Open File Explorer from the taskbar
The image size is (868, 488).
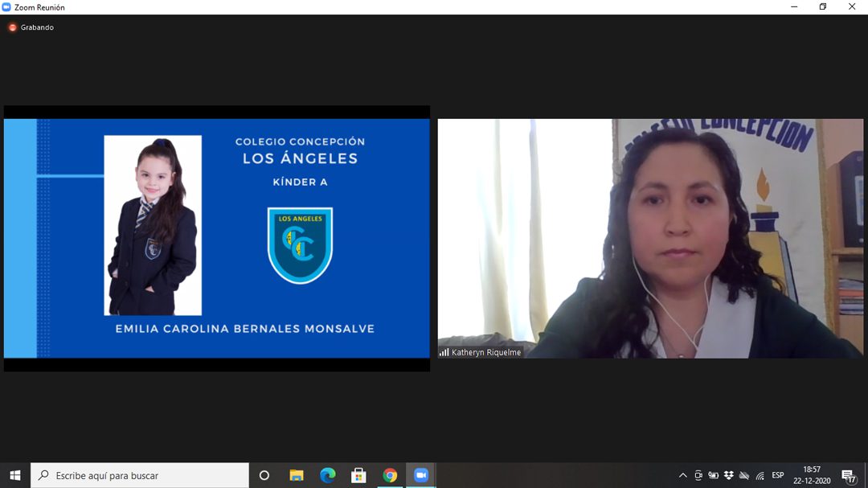point(296,475)
